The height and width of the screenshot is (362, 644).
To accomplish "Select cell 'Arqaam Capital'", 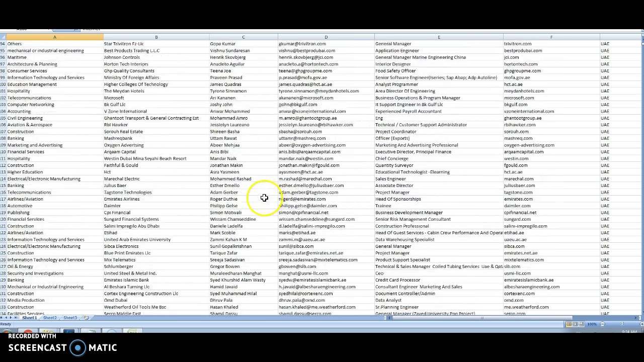I will 120,152.
